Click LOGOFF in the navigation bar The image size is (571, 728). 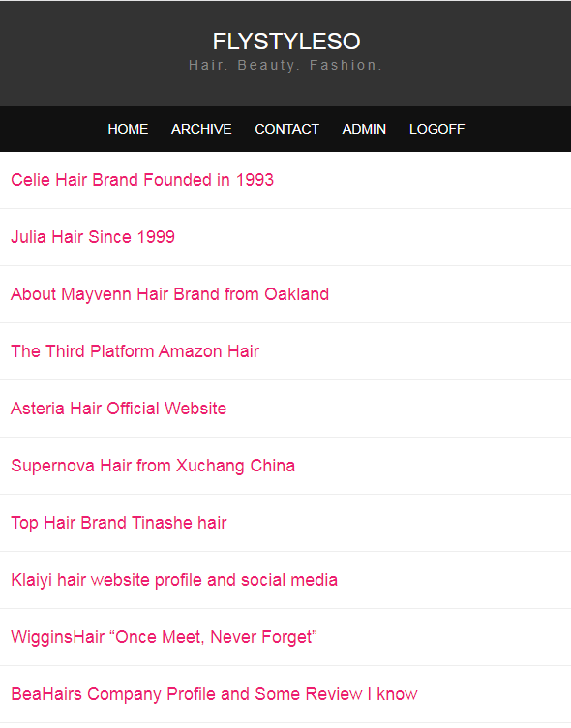[x=436, y=129]
